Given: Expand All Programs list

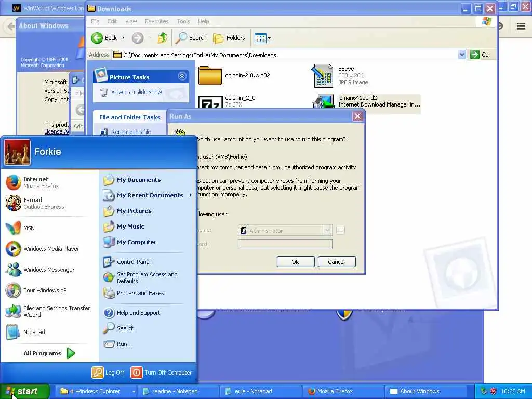Looking at the screenshot, I should (x=49, y=353).
